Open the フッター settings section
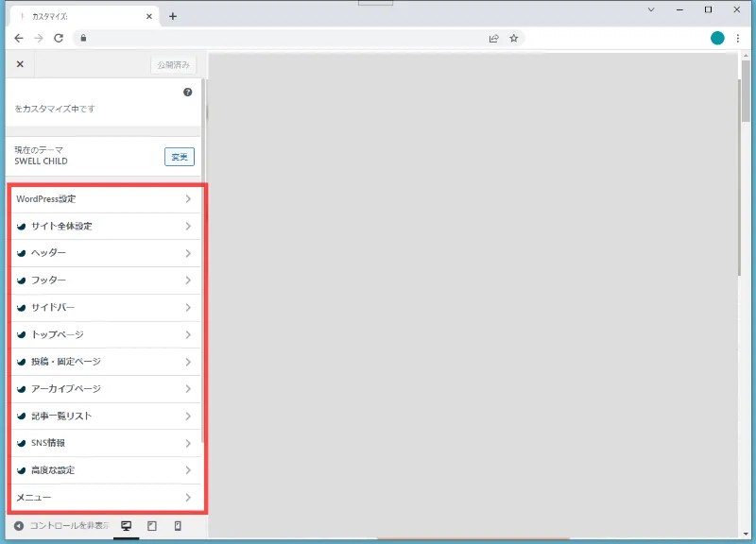This screenshot has width=756, height=544. click(106, 280)
